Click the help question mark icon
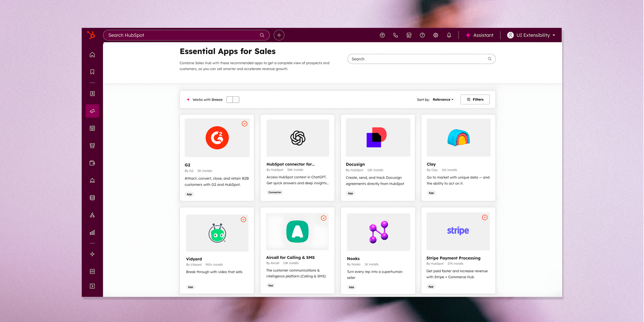Image resolution: width=644 pixels, height=322 pixels. [x=422, y=35]
